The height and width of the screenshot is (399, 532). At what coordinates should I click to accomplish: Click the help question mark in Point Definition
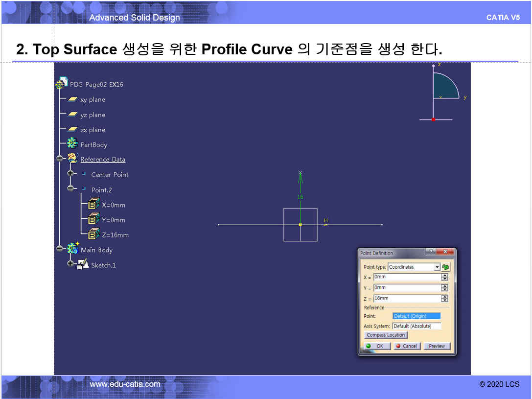click(431, 252)
